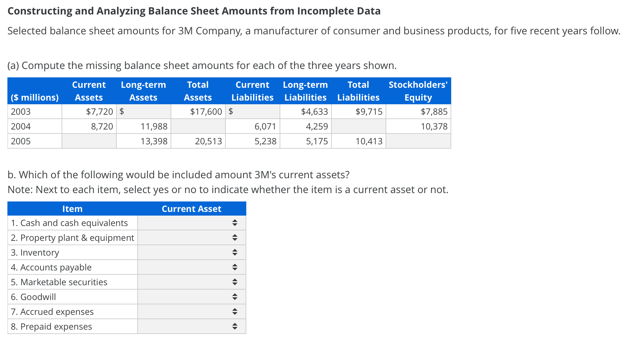Click the 2005 Stockholders' Equity input field
Viewport: 644px width, 337px height.
418,141
